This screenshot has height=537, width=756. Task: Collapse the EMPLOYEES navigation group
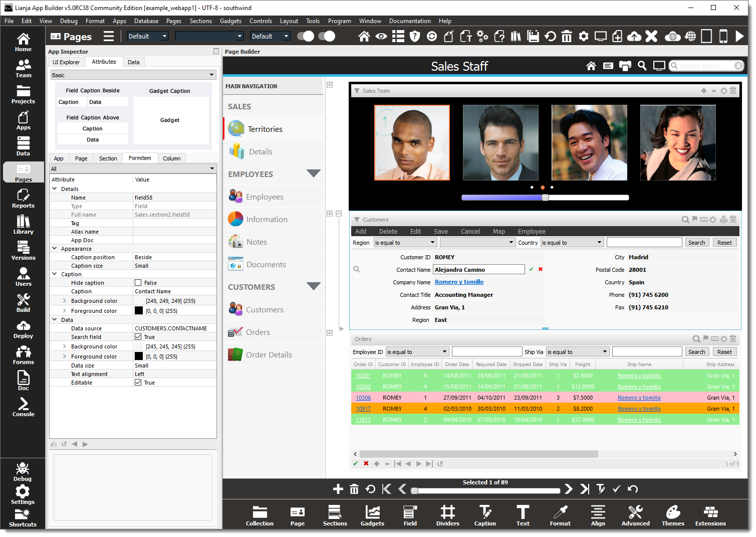coord(314,173)
